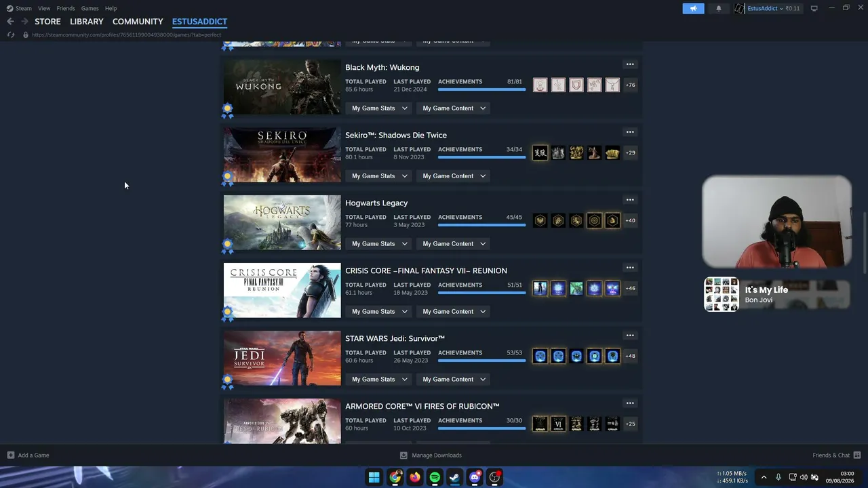Open the Sekiro: Shadows Die Twice title link

[x=396, y=135]
